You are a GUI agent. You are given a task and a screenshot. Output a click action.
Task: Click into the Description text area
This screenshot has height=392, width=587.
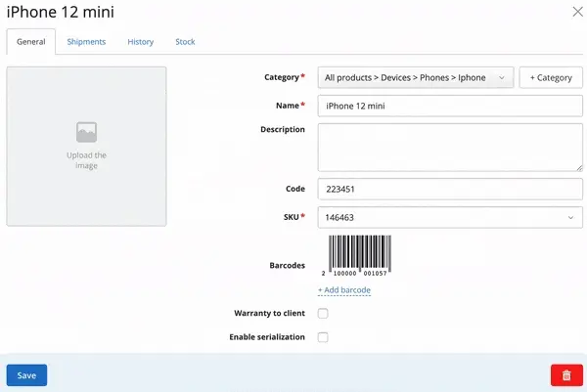[x=450, y=148]
